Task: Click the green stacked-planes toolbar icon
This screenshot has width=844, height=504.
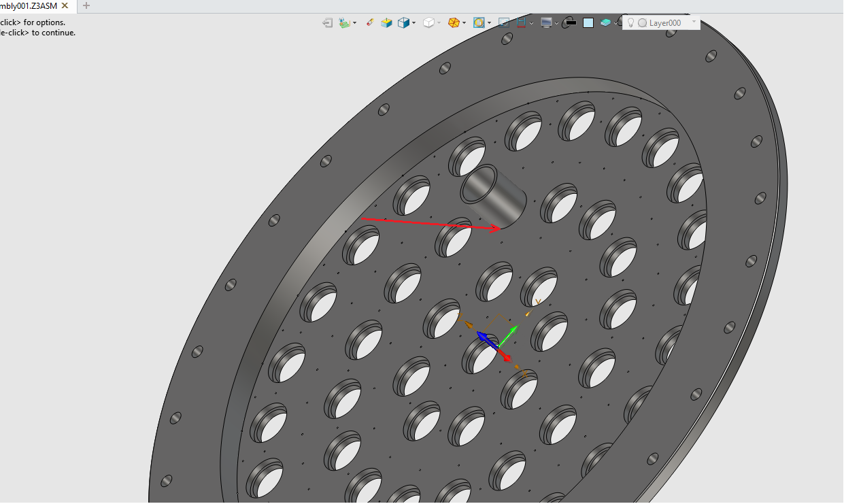Action: [x=344, y=22]
